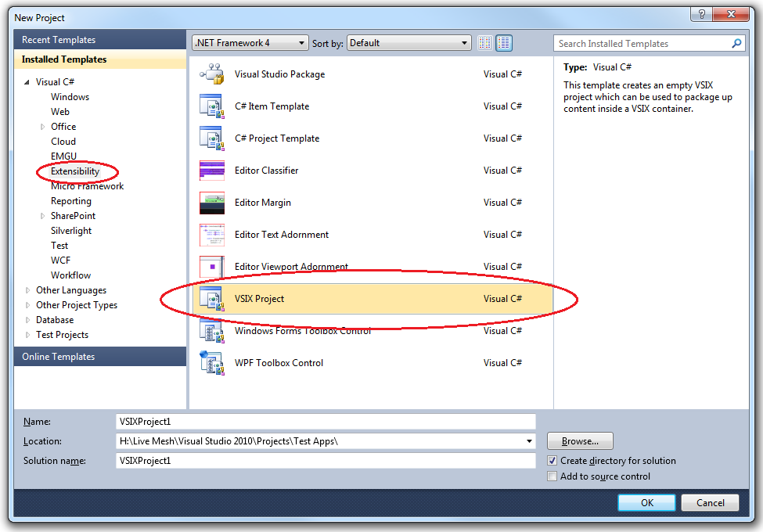The image size is (763, 532).
Task: Click the C# Item Template icon
Action: click(x=212, y=106)
